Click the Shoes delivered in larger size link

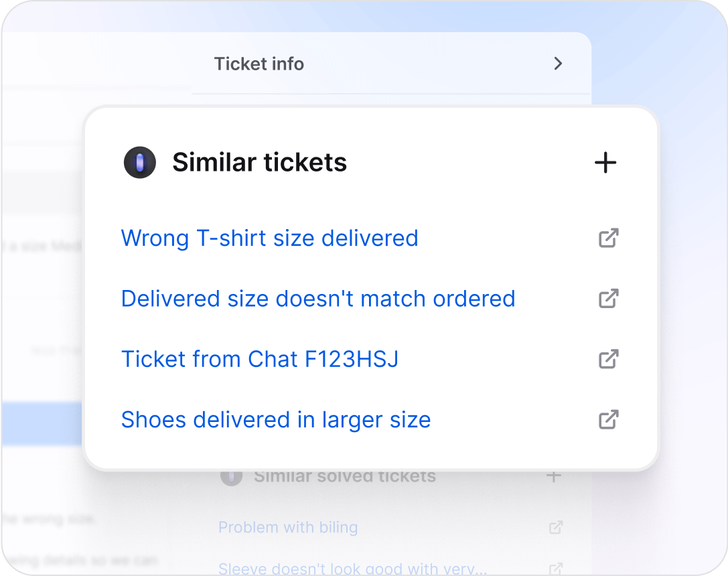coord(276,419)
